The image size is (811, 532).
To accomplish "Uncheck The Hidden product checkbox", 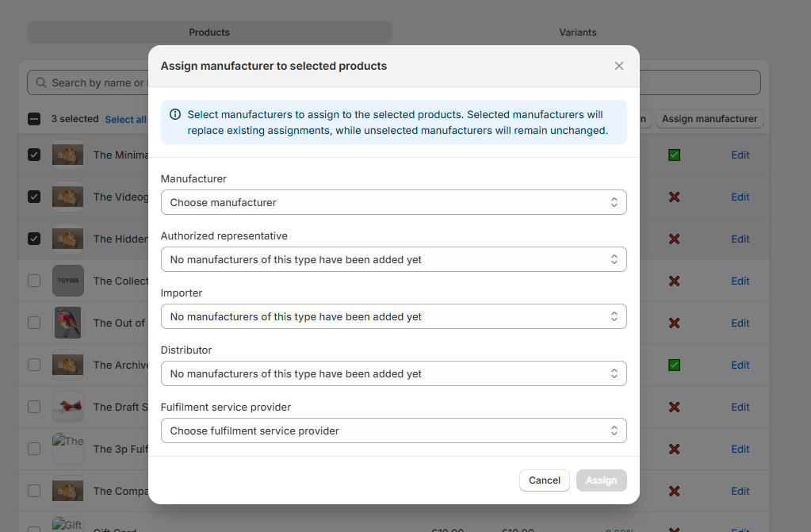I will click(34, 239).
